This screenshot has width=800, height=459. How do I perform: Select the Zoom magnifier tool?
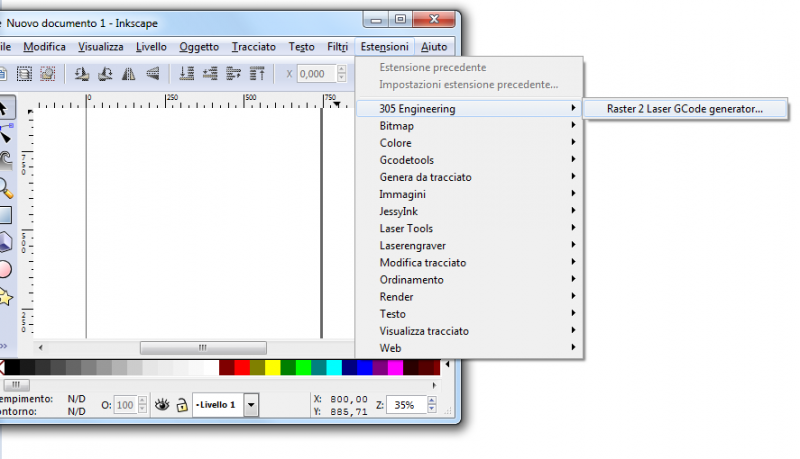point(6,187)
